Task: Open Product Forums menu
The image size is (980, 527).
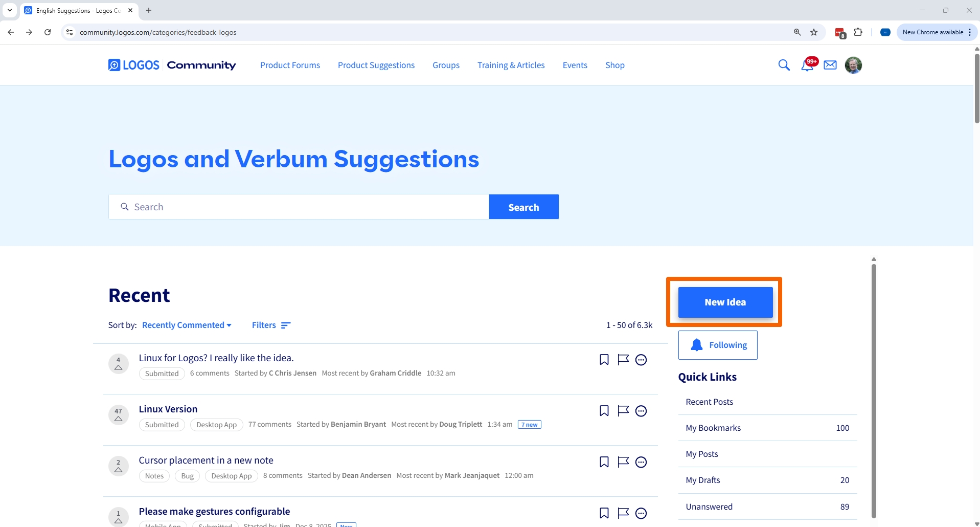Action: tap(290, 65)
